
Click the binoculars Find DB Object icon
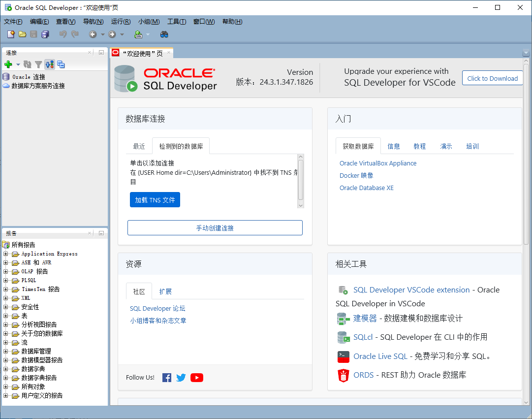pos(164,34)
